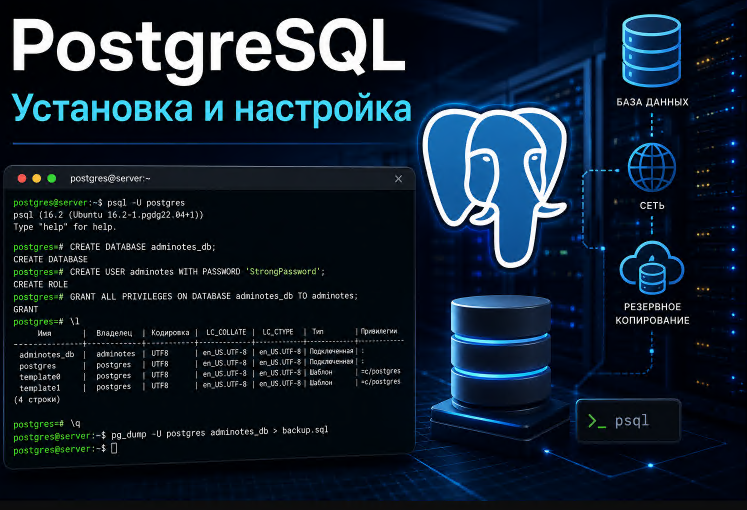Click the 'БАЗА ДАННЫХ' label
747x510 pixels.
652,102
